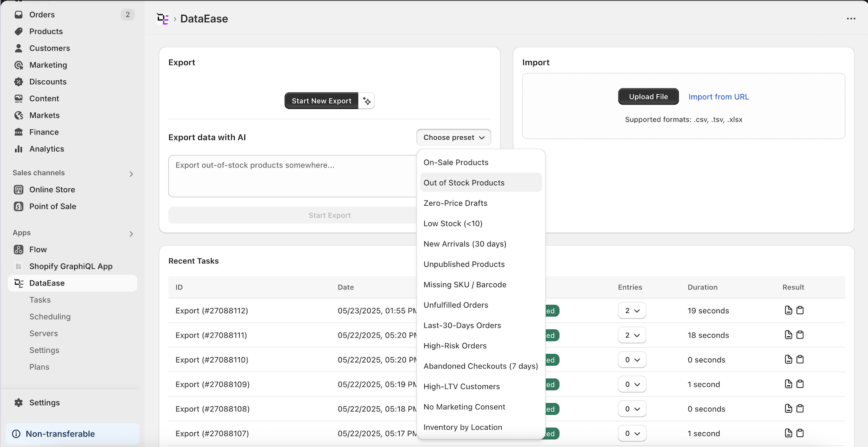Select Missing SKU / Barcode preset
This screenshot has width=868, height=447.
coord(481,285)
